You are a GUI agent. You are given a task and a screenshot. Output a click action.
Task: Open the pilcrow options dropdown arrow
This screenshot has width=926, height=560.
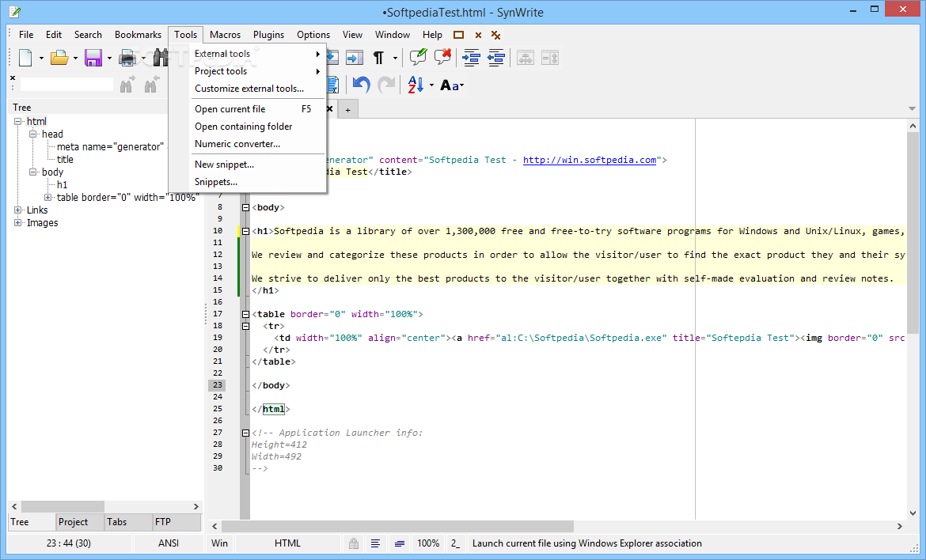[x=395, y=59]
